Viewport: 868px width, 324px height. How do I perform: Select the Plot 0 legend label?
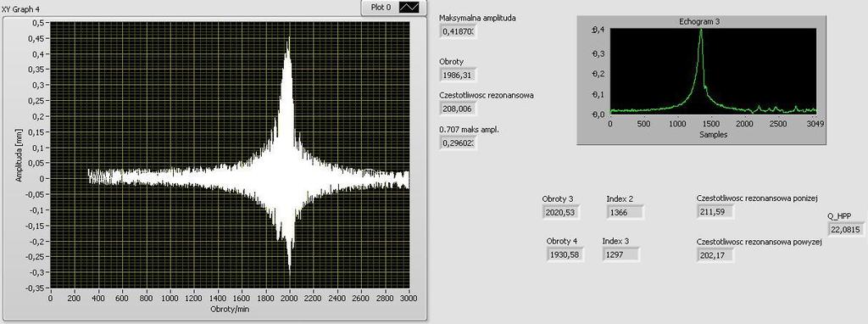pos(381,8)
